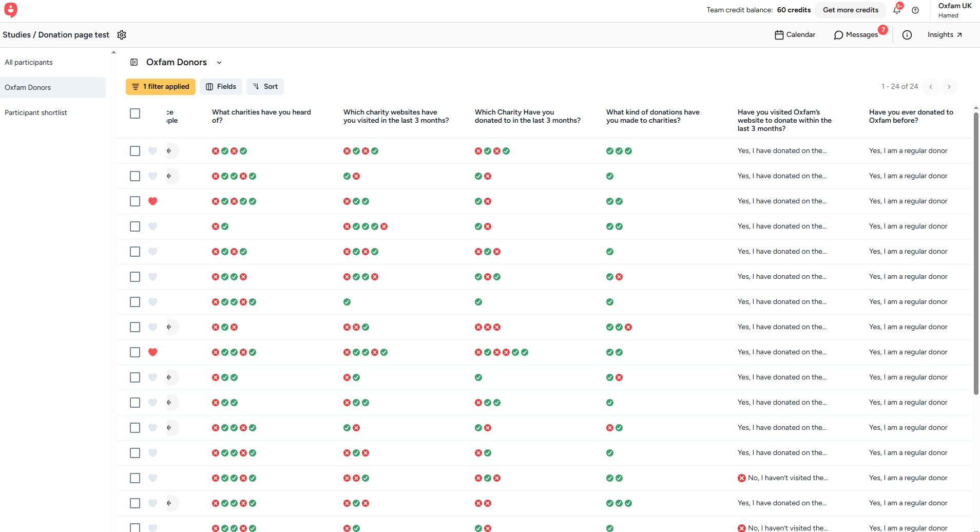This screenshot has height=532, width=980.
Task: Check the fourteenth row checkbox
Action: [x=135, y=478]
